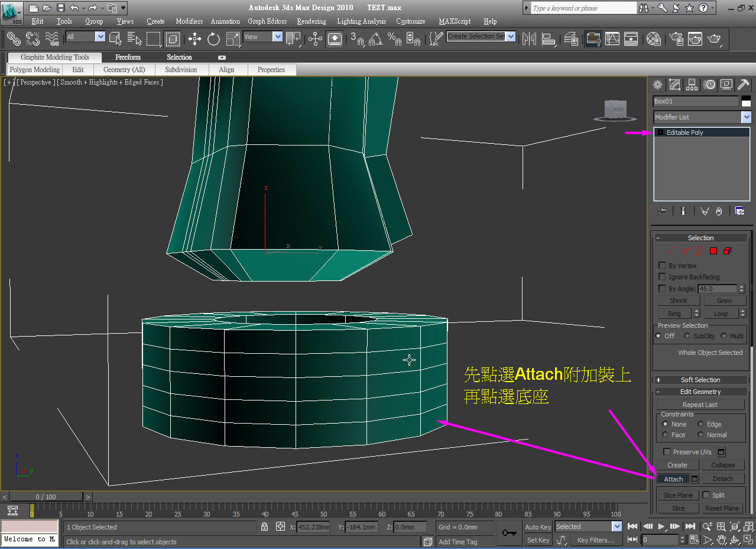Click Zoom Extents Selected viewport control

click(x=734, y=527)
